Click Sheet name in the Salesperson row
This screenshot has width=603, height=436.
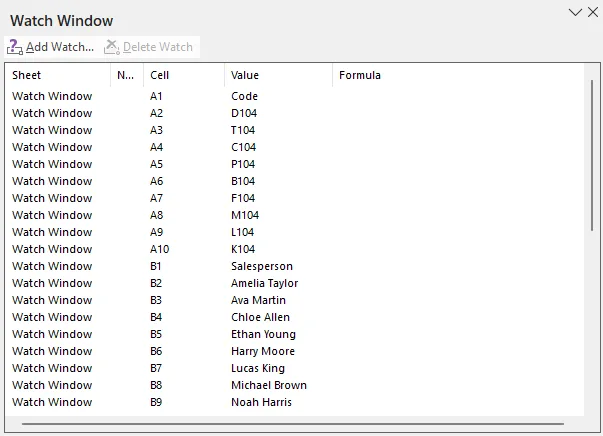pos(52,266)
